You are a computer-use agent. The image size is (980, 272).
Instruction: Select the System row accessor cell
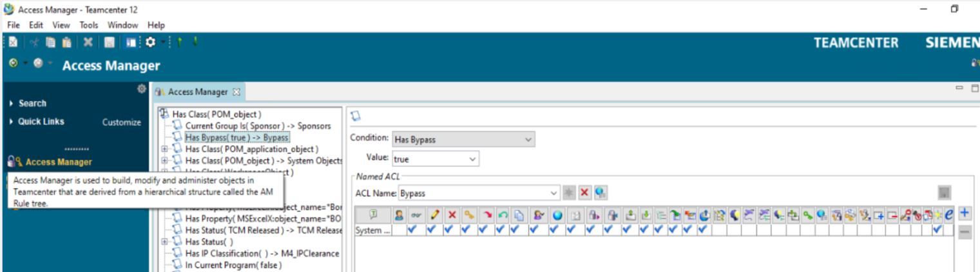click(x=372, y=230)
